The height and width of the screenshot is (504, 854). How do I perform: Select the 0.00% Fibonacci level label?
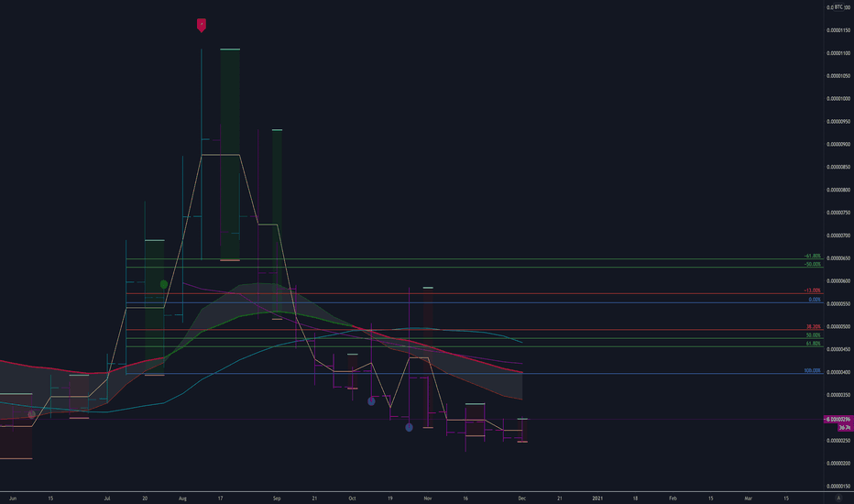click(x=815, y=300)
